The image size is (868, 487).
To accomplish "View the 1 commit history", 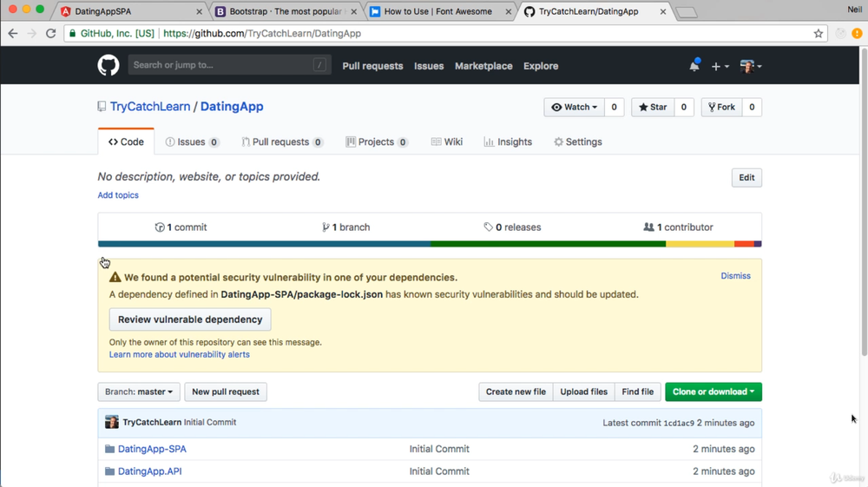I will coord(181,227).
